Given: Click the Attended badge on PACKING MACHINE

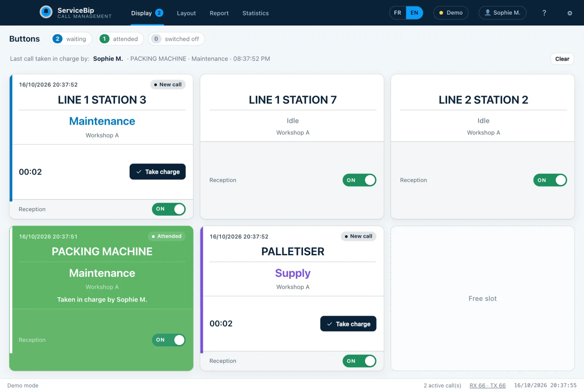Looking at the screenshot, I should (x=167, y=236).
